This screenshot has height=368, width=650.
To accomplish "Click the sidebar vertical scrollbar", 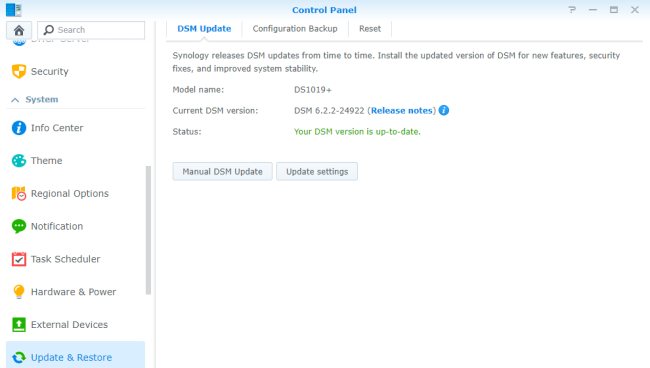I will pos(148,230).
